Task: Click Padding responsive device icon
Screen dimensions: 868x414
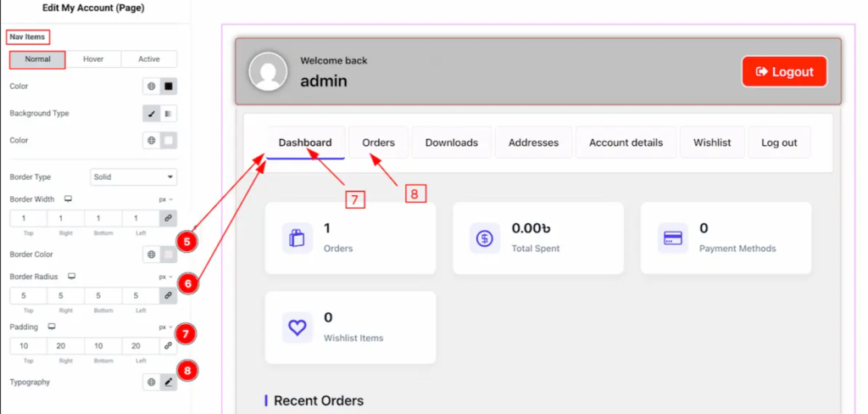Action: pyautogui.click(x=52, y=327)
